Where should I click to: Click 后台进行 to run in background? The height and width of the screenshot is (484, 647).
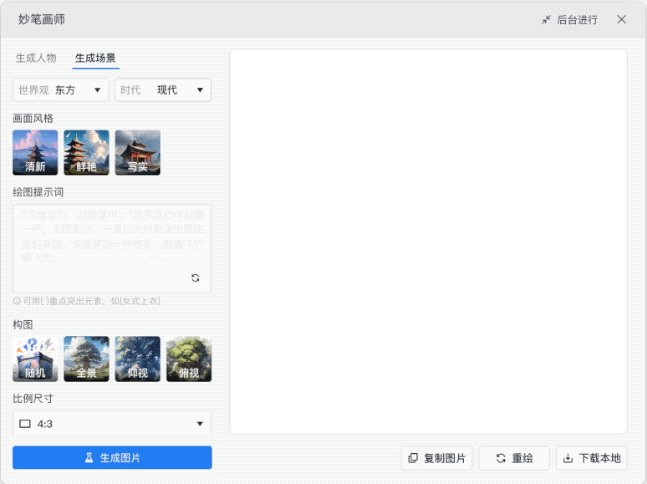click(x=569, y=20)
